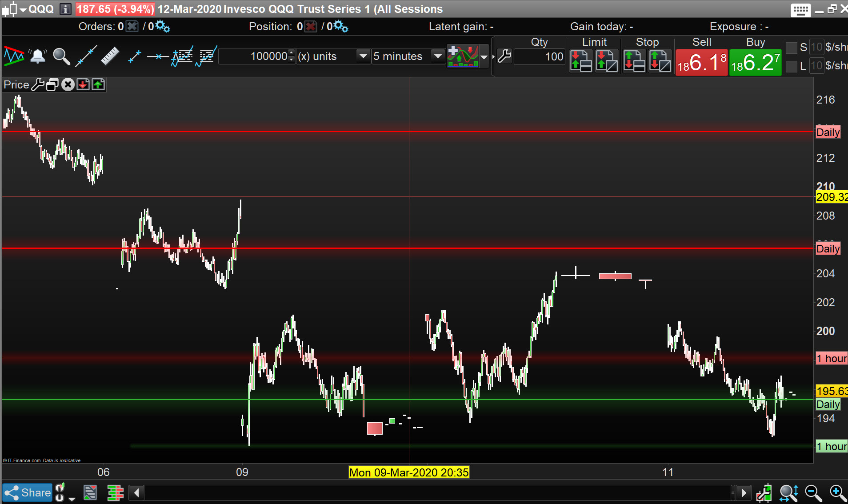Click the red 1 hour level label
Screen dimensions: 848x504
[832, 359]
